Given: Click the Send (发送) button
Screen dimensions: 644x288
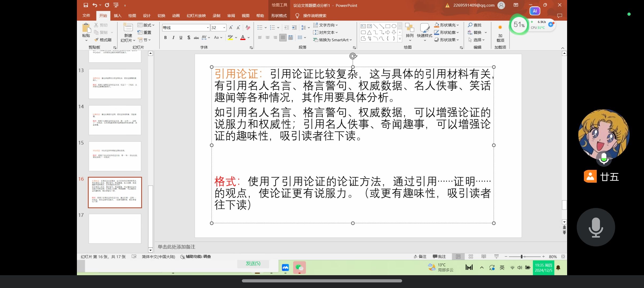Looking at the screenshot, I should [253, 263].
